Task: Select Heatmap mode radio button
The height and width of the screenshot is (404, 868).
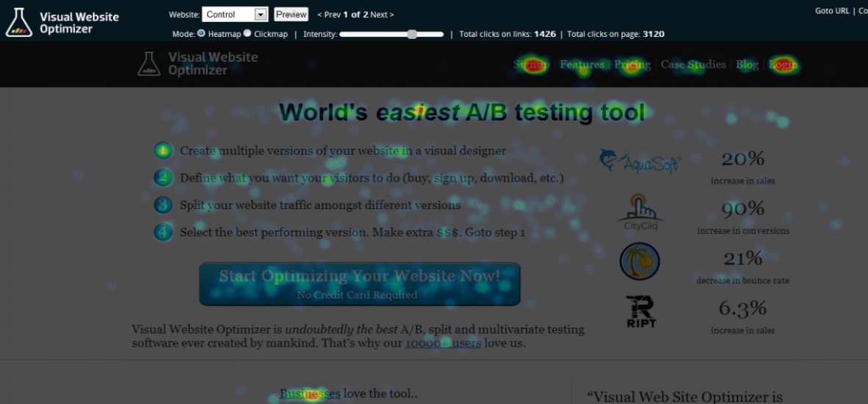Action: coord(202,33)
